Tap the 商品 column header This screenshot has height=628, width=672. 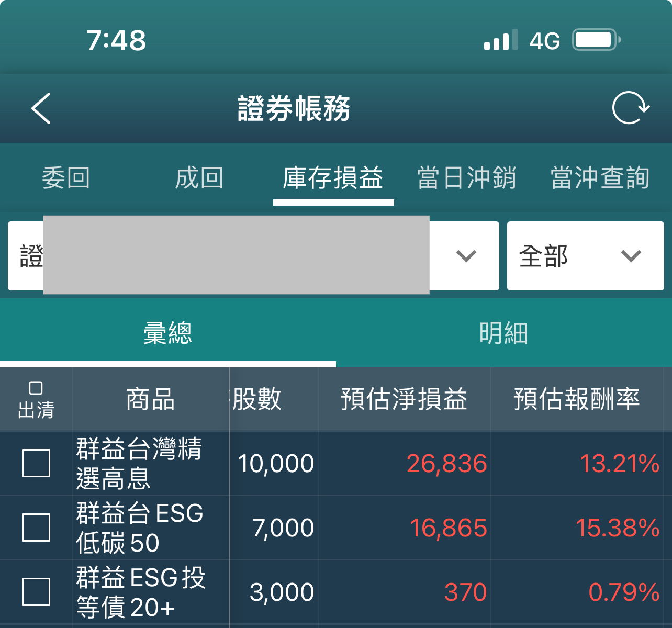click(x=150, y=399)
